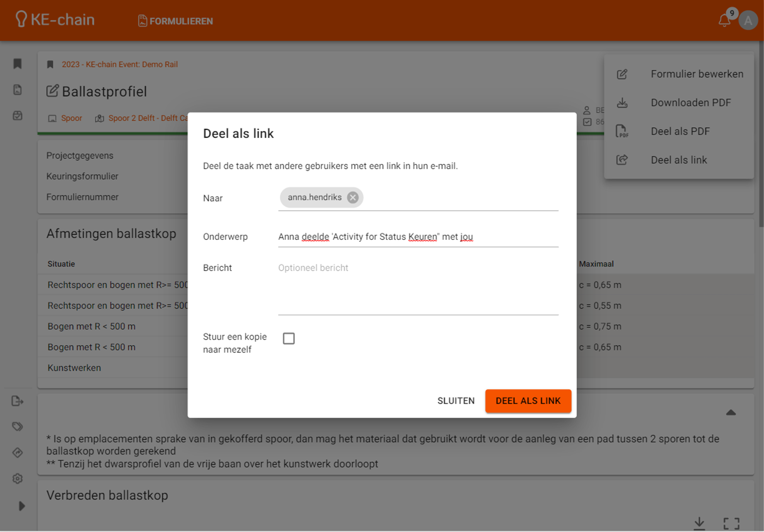Enable 'Stuur een kopie naar mezelf' checkbox
The image size is (764, 532).
click(289, 338)
